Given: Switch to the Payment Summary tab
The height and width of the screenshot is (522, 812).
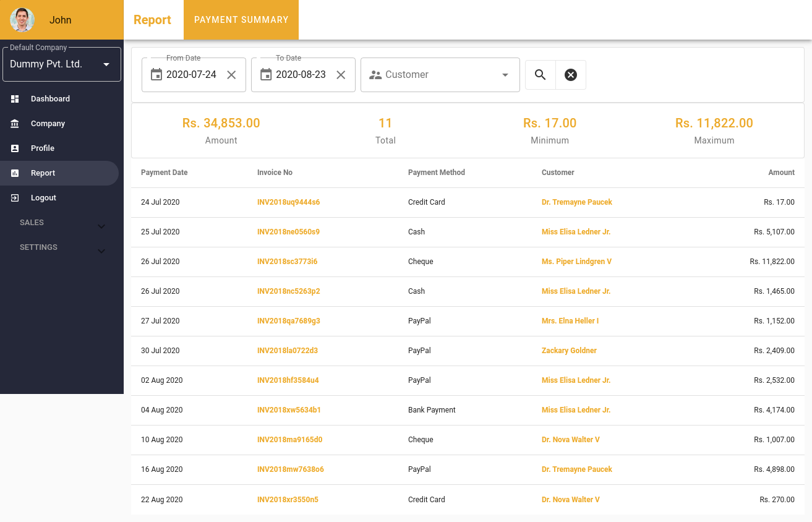Looking at the screenshot, I should click(241, 20).
